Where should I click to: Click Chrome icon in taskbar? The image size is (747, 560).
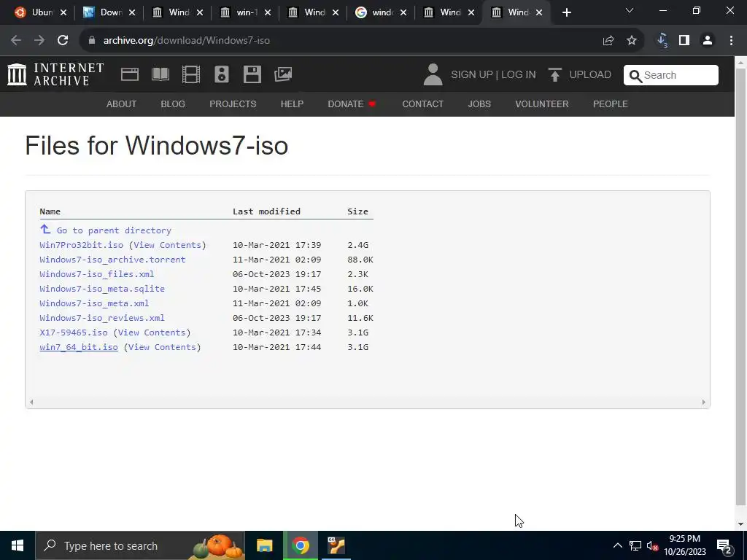[x=301, y=545]
